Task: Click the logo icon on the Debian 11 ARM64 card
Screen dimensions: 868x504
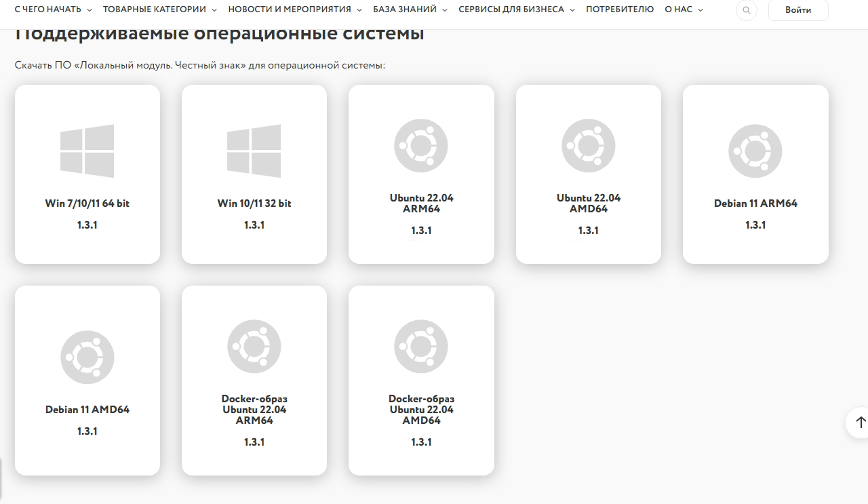Action: coord(755,151)
